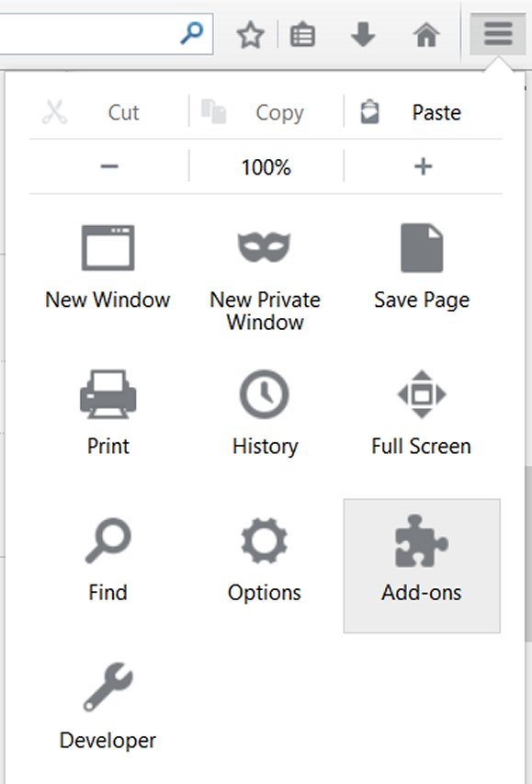Zoom out with the minus button
Image resolution: width=532 pixels, height=784 pixels.
[109, 166]
